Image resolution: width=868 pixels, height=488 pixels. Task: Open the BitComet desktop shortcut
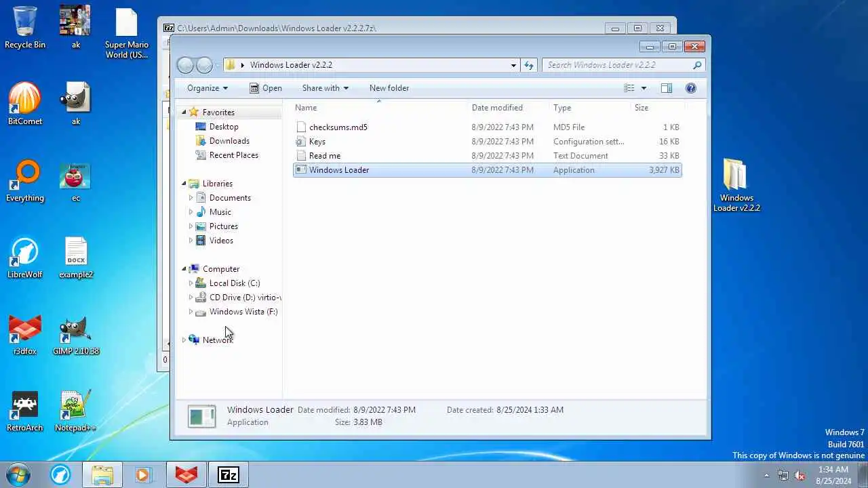(x=25, y=104)
